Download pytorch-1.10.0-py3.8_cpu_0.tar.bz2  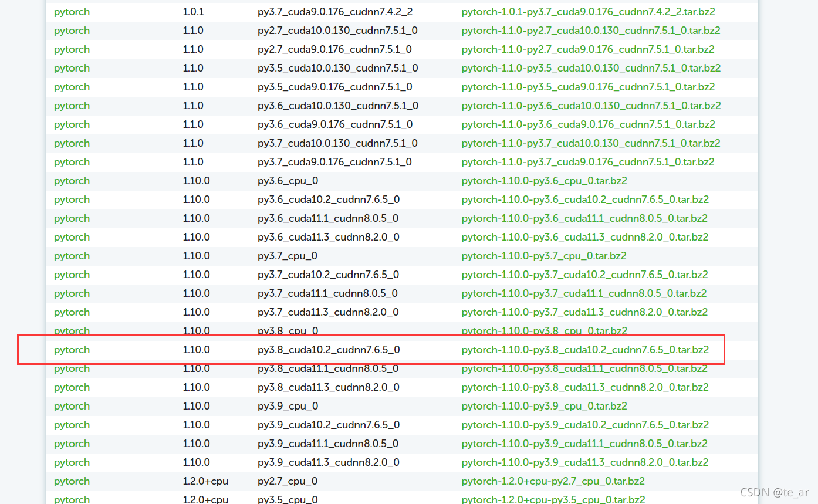[545, 331]
